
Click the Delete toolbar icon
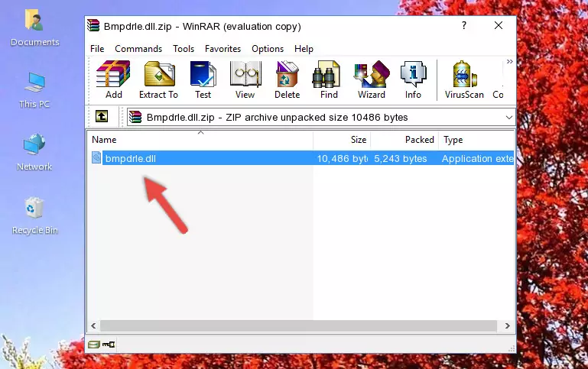[x=288, y=79]
